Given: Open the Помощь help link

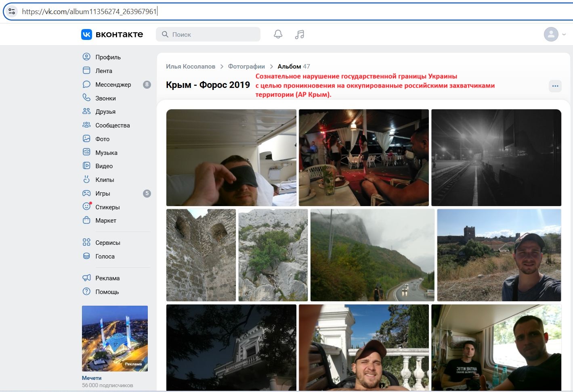Looking at the screenshot, I should pyautogui.click(x=86, y=292).
